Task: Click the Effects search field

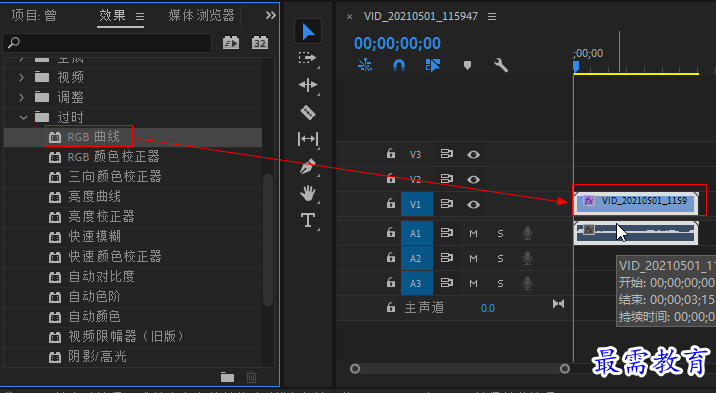Action: tap(108, 43)
